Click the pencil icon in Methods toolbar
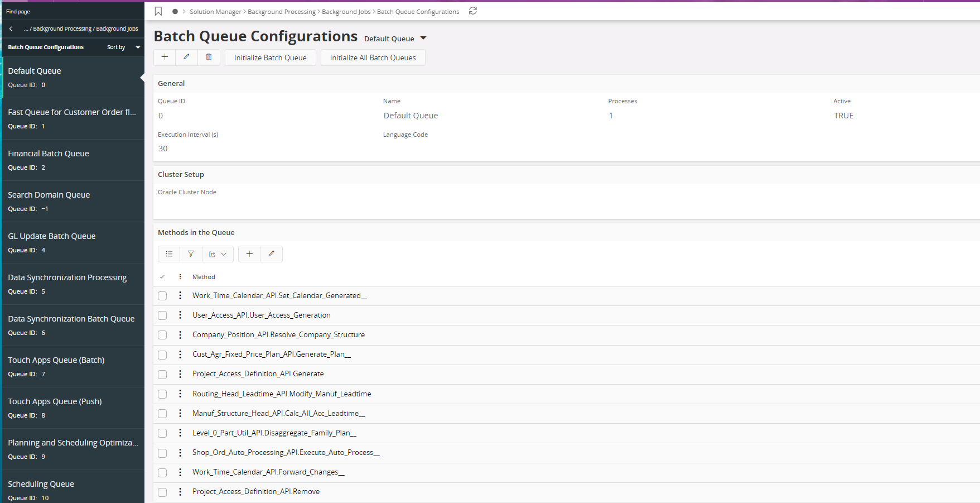980x503 pixels. (271, 254)
